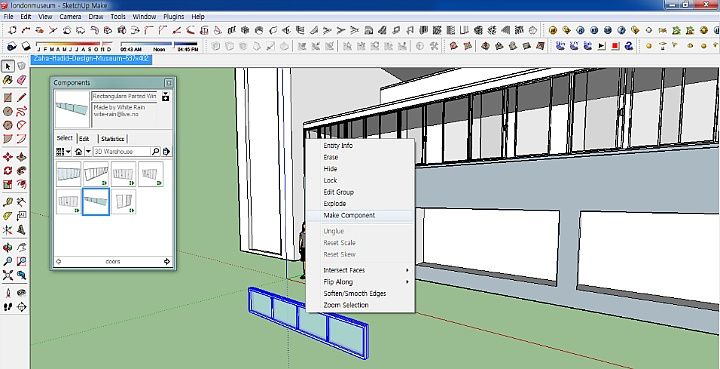Switch to the Edit tab in Components
Image resolution: width=720 pixels, height=369 pixels.
pyautogui.click(x=84, y=139)
